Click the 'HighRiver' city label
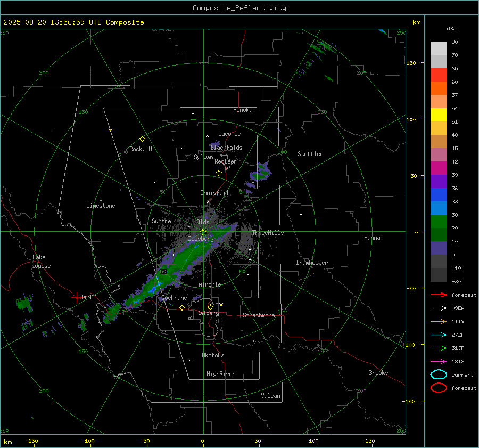 [x=221, y=374]
